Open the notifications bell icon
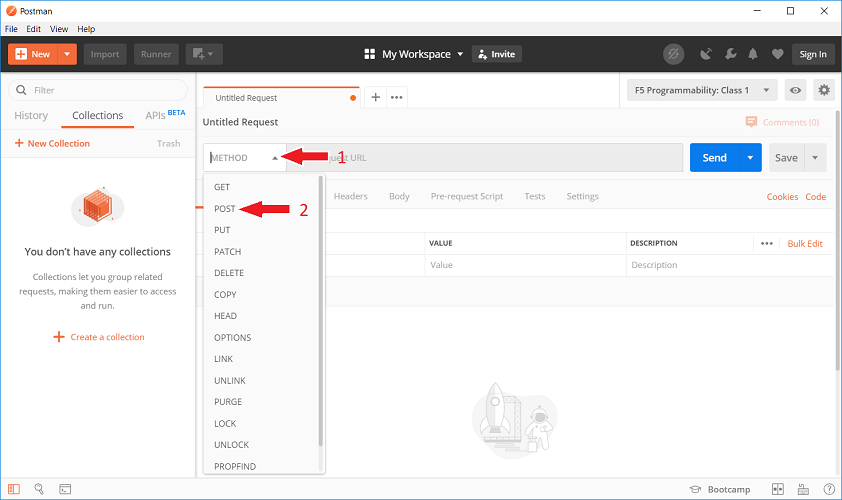Screen dimensions: 842x500 pyautogui.click(x=753, y=54)
